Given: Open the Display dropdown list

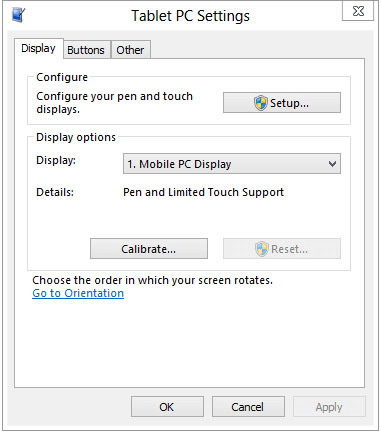Looking at the screenshot, I should click(x=232, y=164).
